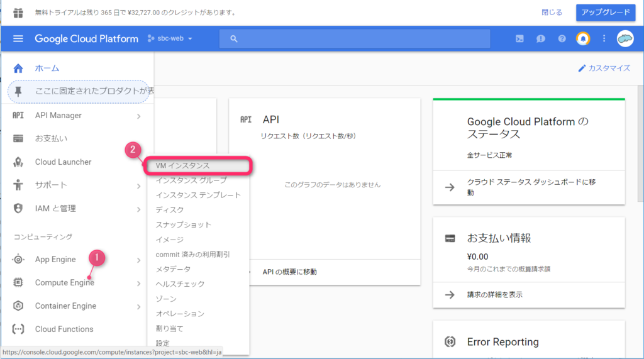Click the API card icon
This screenshot has width=644, height=359.
[246, 119]
